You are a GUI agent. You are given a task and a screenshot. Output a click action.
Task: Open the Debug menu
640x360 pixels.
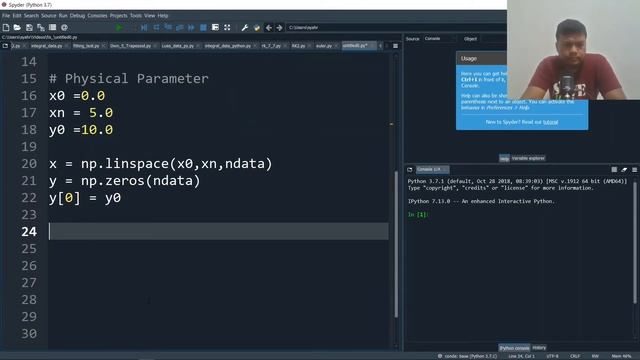(77, 16)
